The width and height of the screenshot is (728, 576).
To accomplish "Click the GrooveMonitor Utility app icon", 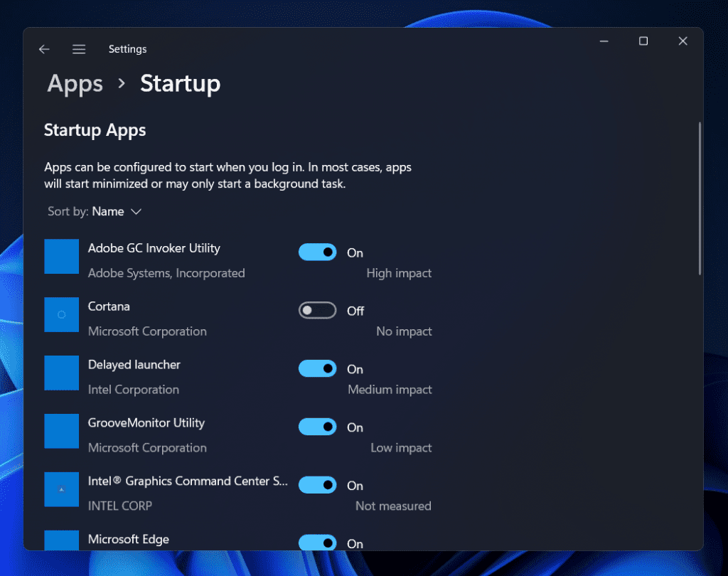I will 62,431.
